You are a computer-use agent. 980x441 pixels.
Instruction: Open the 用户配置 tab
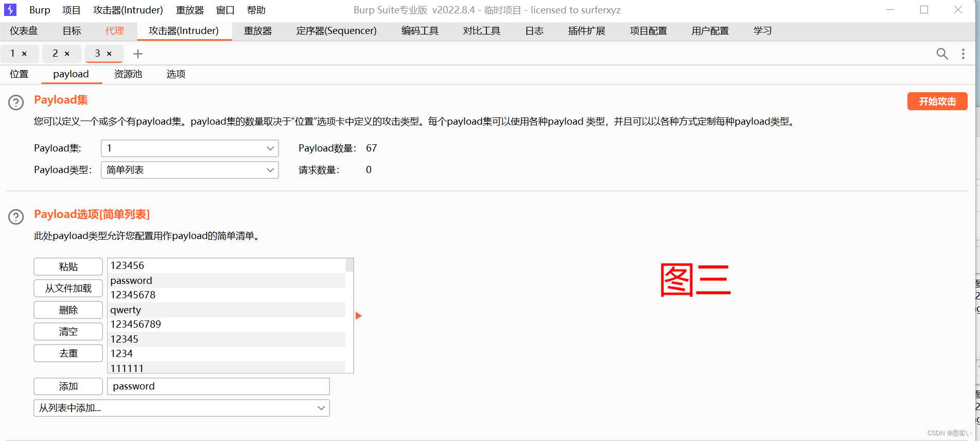(x=710, y=31)
